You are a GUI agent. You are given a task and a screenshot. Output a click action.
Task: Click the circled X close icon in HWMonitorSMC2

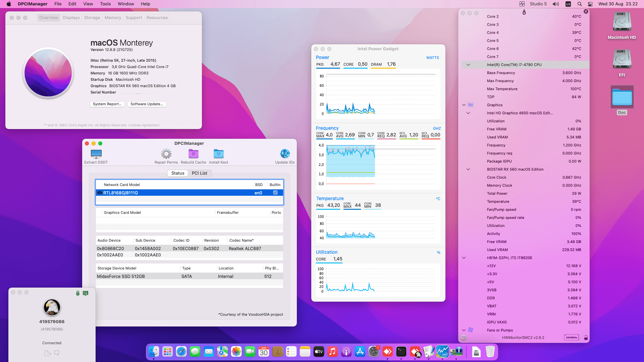pyautogui.click(x=586, y=11)
